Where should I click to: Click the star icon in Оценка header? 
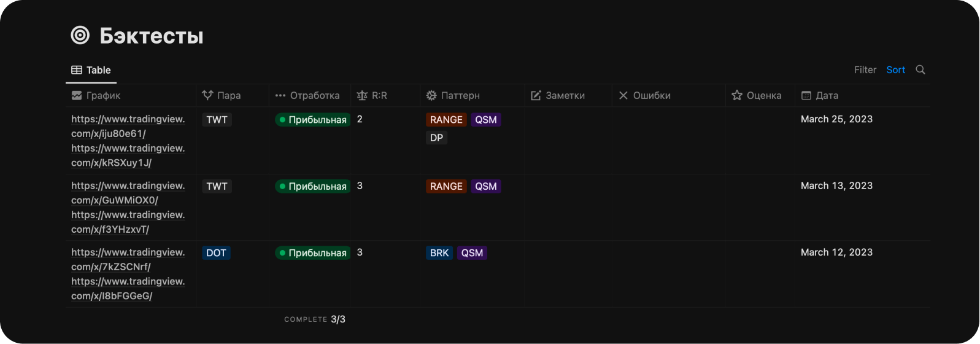[737, 96]
